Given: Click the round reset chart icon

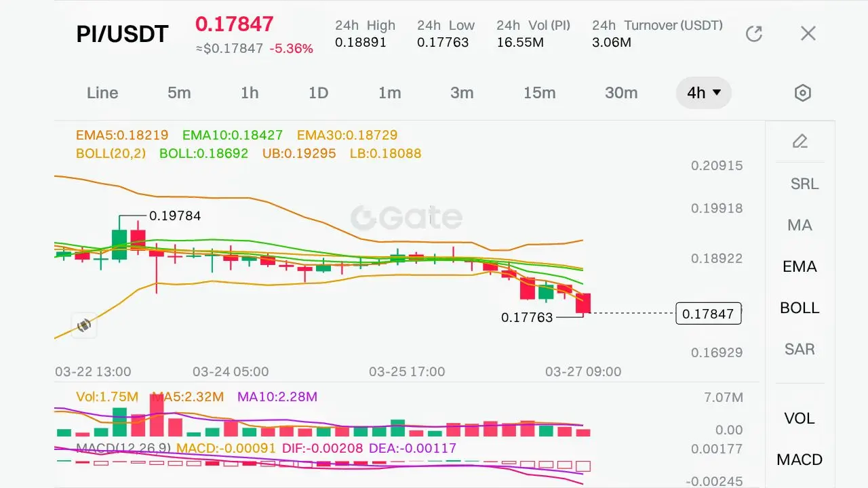Looking at the screenshot, I should tap(84, 326).
